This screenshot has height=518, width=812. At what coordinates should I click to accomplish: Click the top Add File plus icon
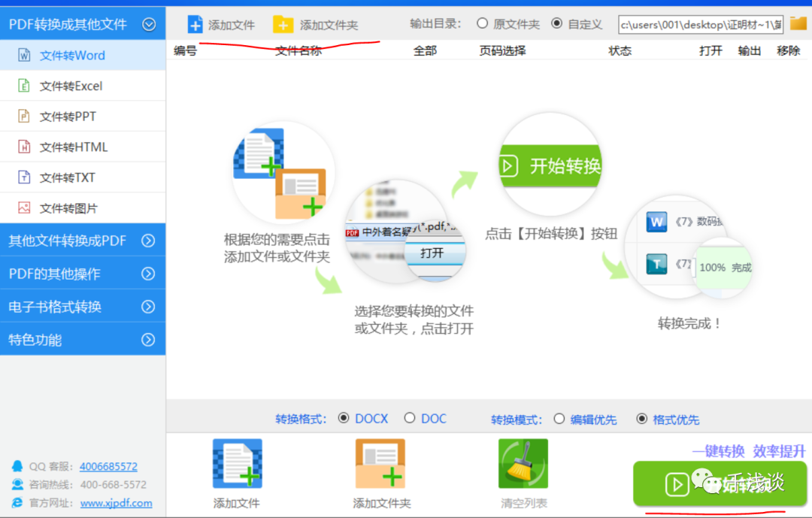click(x=195, y=24)
